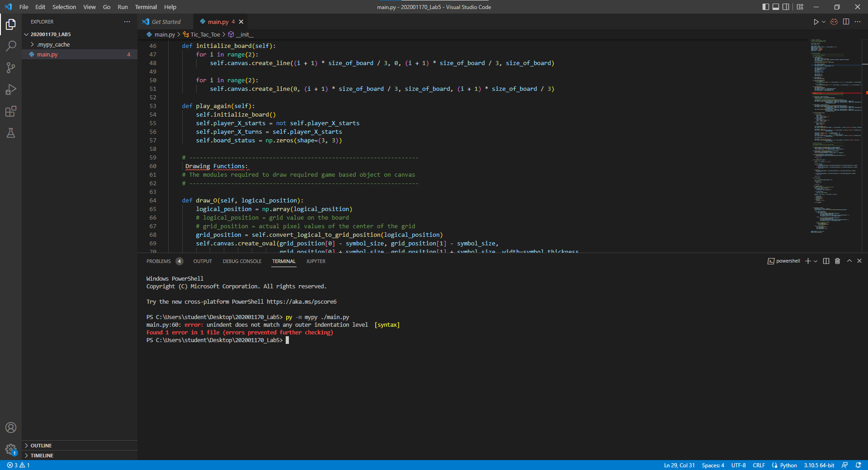Select interpreter 3.10.5 64-bit
The width and height of the screenshot is (868, 470).
(x=819, y=465)
